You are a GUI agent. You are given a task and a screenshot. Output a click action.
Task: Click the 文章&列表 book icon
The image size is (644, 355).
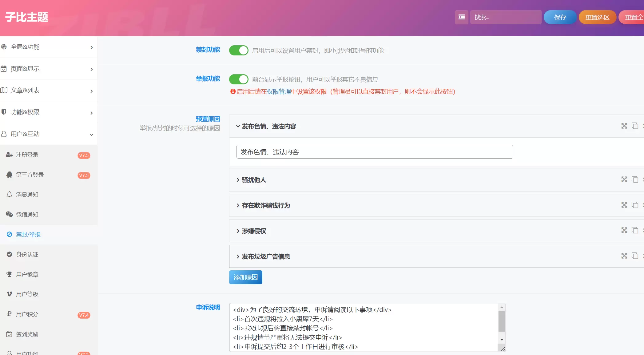(4, 90)
